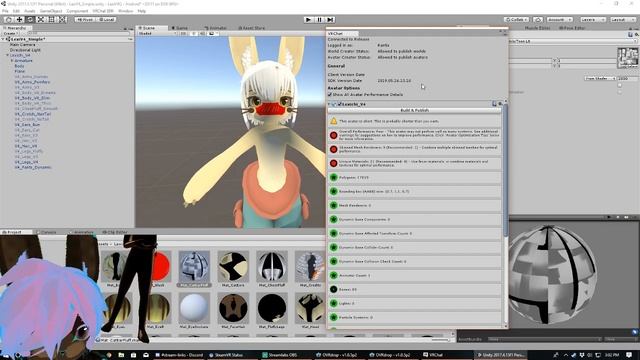Open the GameObject menu

click(x=51, y=11)
